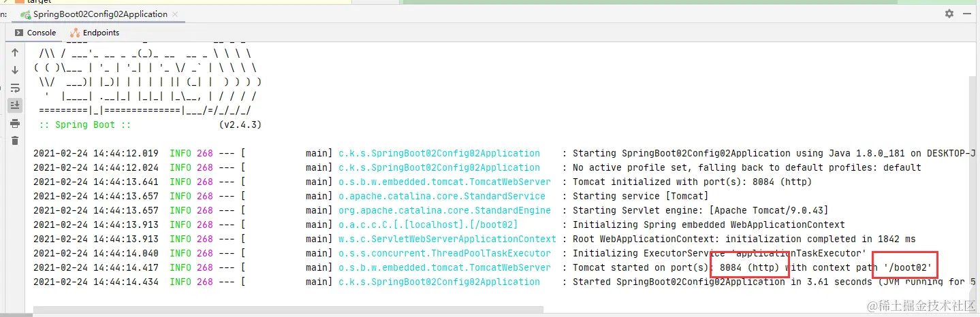Click logger 'o.a.c.c.C.[.[localhost].[/boot02]'

[x=428, y=224]
